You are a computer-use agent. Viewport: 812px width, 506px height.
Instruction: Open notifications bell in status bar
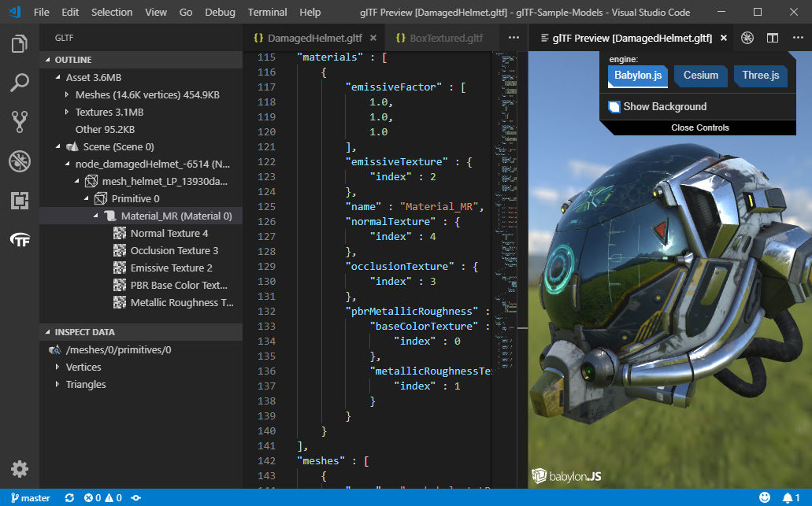[x=791, y=497]
